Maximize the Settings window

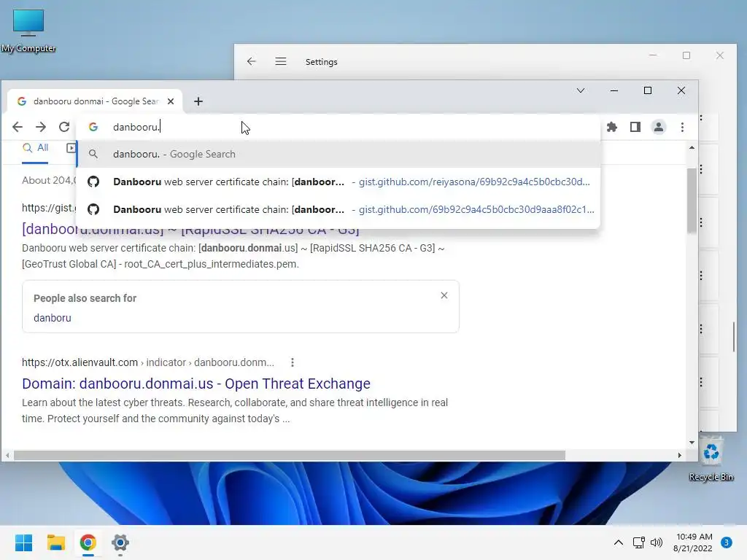tap(686, 55)
